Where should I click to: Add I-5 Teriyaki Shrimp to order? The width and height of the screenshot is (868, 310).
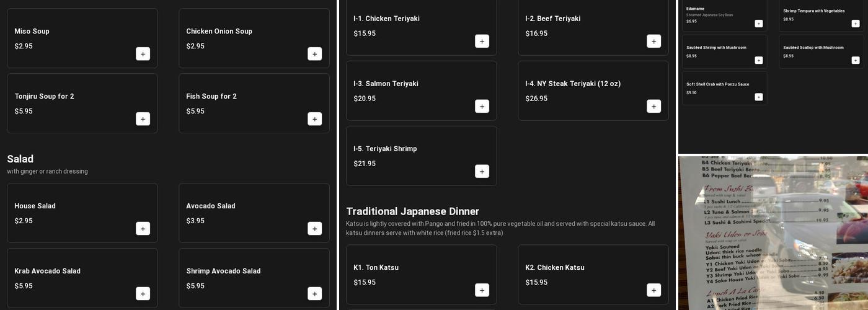(x=482, y=172)
